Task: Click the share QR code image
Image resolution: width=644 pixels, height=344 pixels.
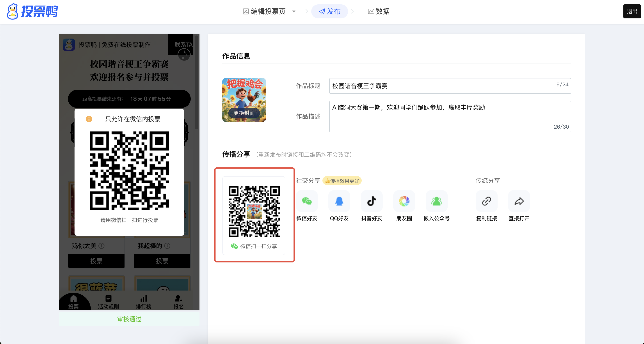Action: [254, 211]
